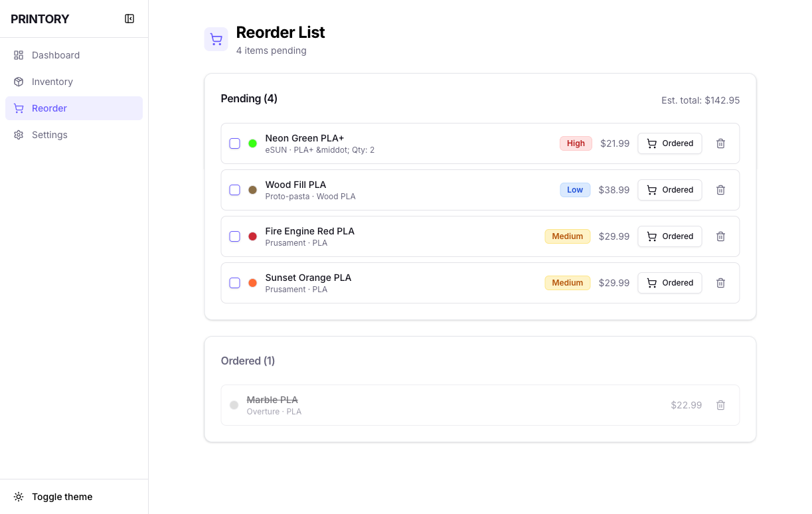The height and width of the screenshot is (514, 812).
Task: Open the Dashboard via its grid icon
Action: point(19,54)
